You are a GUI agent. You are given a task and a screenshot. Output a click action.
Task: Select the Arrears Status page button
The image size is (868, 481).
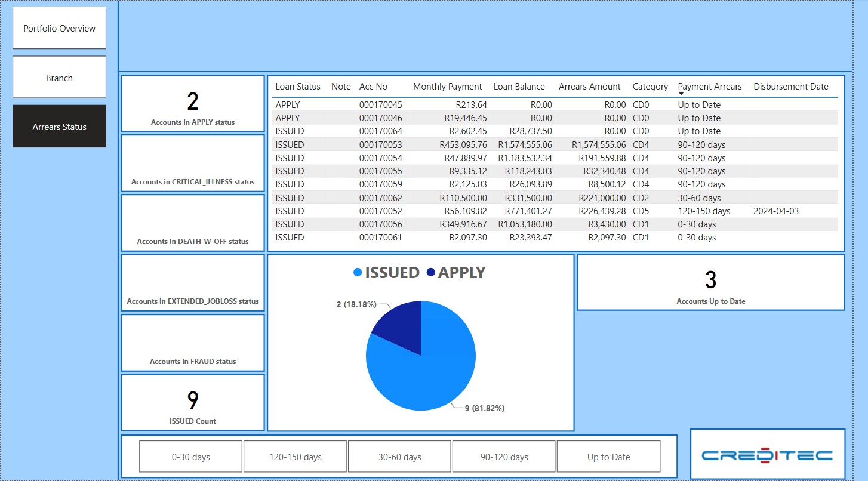[59, 127]
